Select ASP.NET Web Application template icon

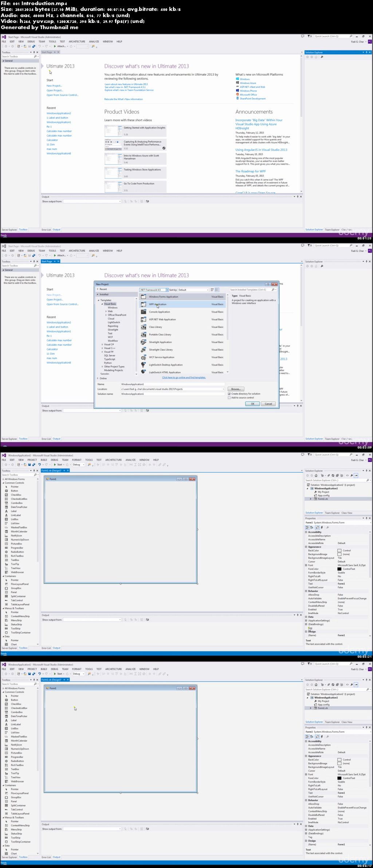coord(144,319)
